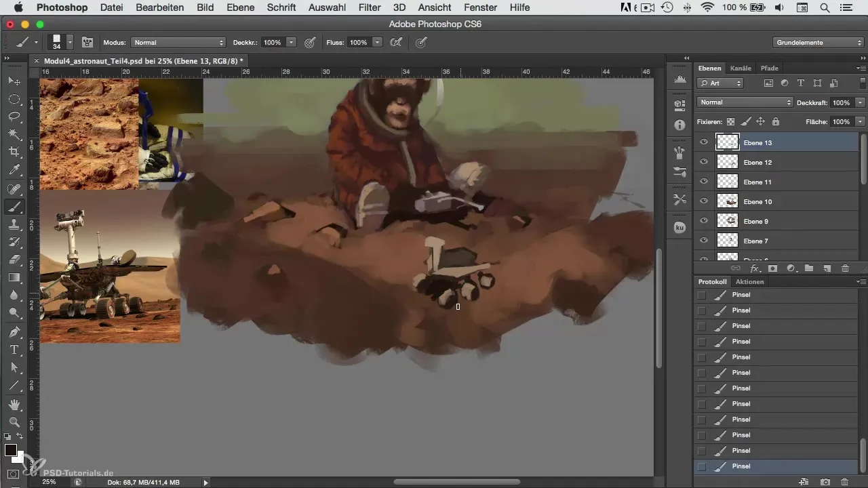Switch to the Aktionen tab
Viewport: 868px width, 488px height.
[749, 281]
